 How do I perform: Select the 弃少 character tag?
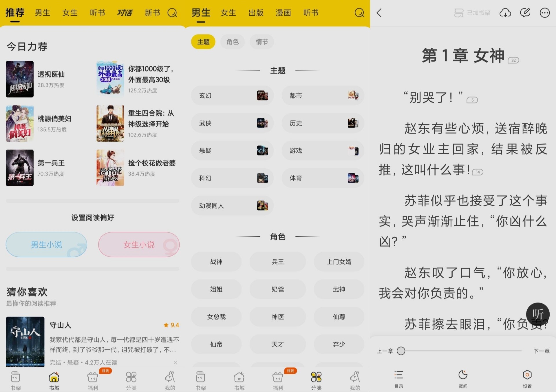[339, 344]
